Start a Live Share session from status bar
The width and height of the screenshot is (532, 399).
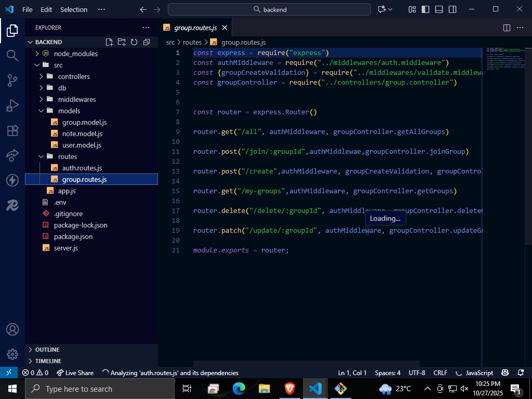[75, 373]
